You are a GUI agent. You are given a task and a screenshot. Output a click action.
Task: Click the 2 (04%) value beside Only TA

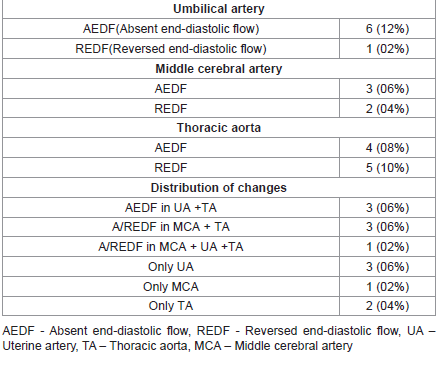pos(387,306)
